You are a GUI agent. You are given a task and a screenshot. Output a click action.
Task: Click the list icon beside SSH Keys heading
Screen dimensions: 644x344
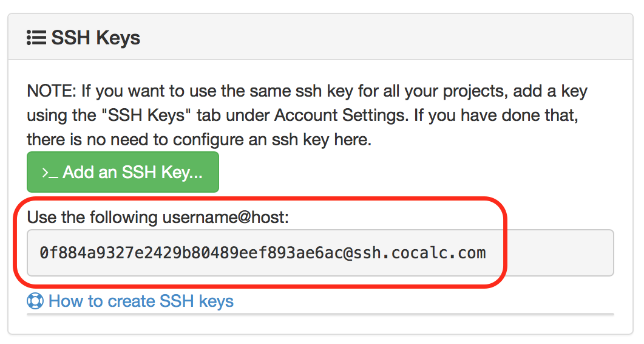36,38
